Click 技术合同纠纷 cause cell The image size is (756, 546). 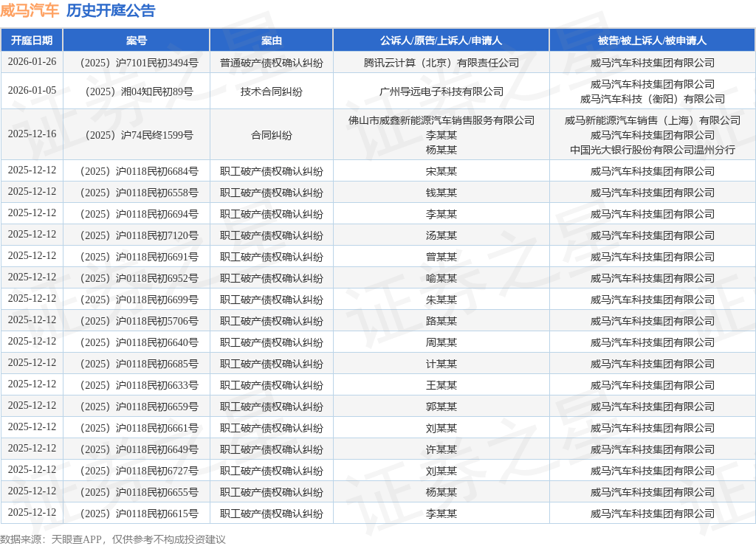coord(272,91)
